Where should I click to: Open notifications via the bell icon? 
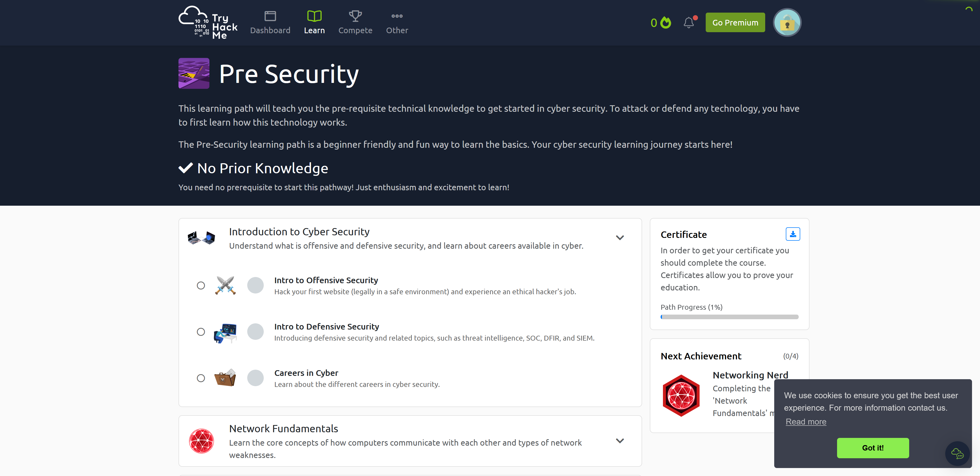click(689, 22)
